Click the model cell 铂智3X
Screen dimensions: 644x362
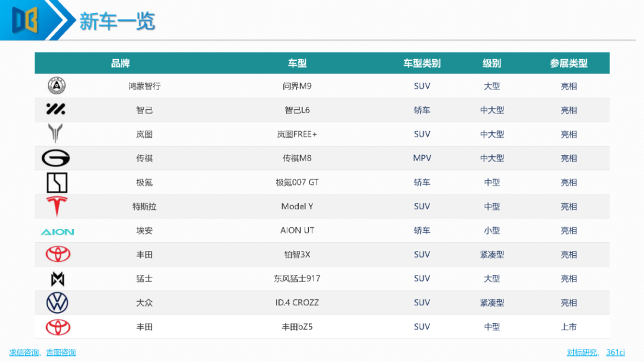tap(297, 255)
